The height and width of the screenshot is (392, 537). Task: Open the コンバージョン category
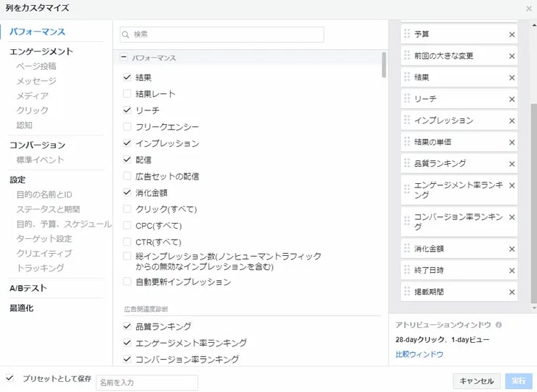click(38, 145)
